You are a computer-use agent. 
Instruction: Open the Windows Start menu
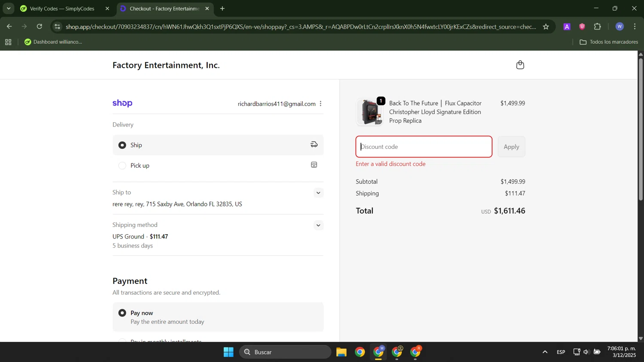point(228,352)
